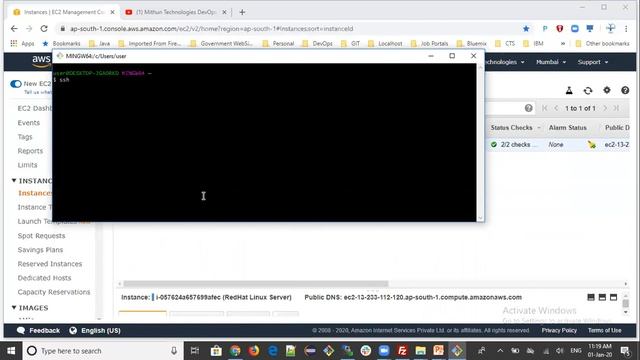The height and width of the screenshot is (360, 640).
Task: Open the Windows notification center
Action: point(625,351)
